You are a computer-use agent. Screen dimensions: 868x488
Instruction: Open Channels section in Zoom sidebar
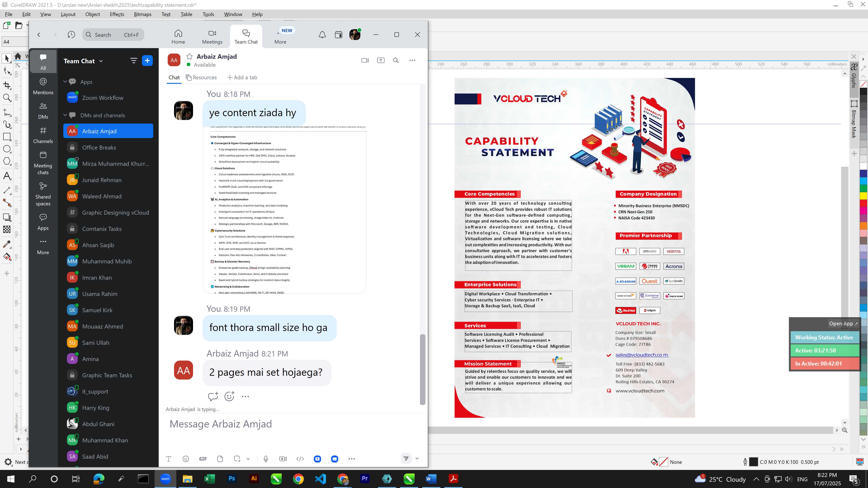point(43,135)
